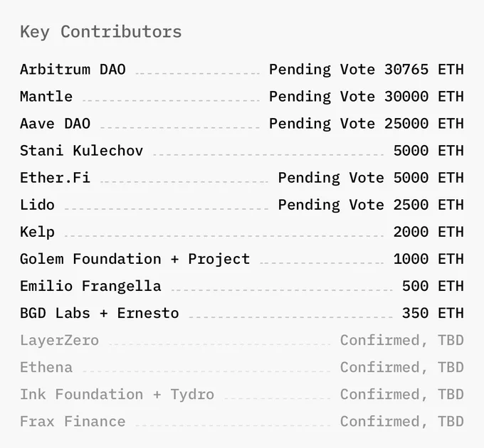The width and height of the screenshot is (484, 448).
Task: Click the Ethena contributor name
Action: point(46,368)
